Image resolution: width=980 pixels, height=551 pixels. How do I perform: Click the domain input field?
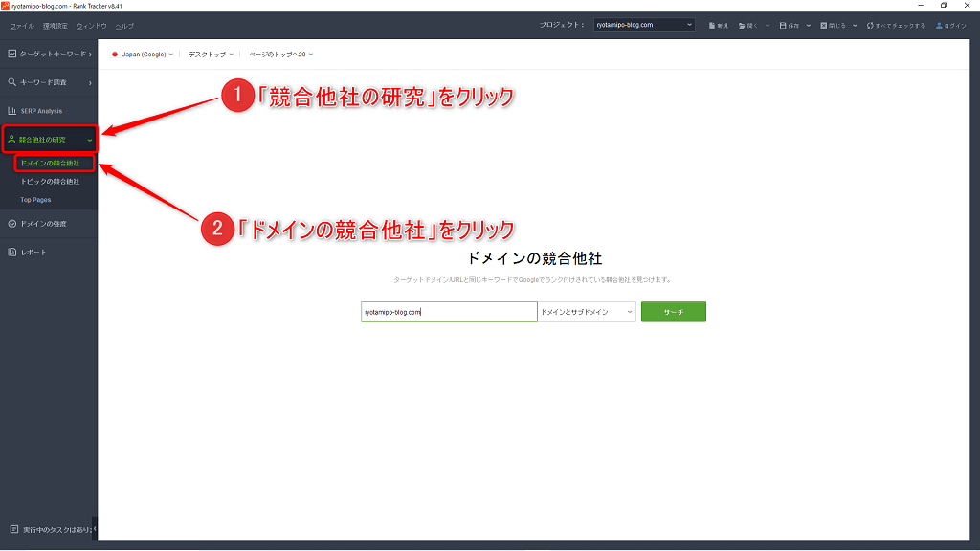pyautogui.click(x=448, y=312)
